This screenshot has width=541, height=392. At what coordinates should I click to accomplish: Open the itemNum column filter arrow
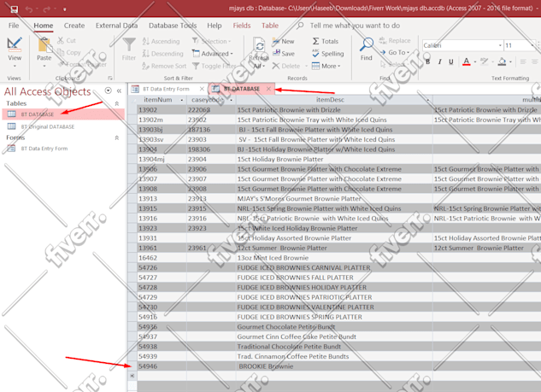182,100
